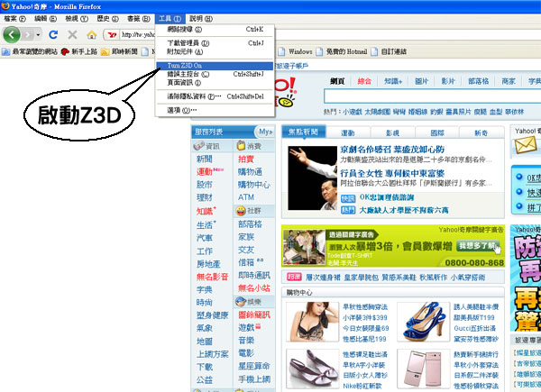The image size is (541, 392).
Task: Click the Yahoo mail envelope icon
Action: point(526,145)
